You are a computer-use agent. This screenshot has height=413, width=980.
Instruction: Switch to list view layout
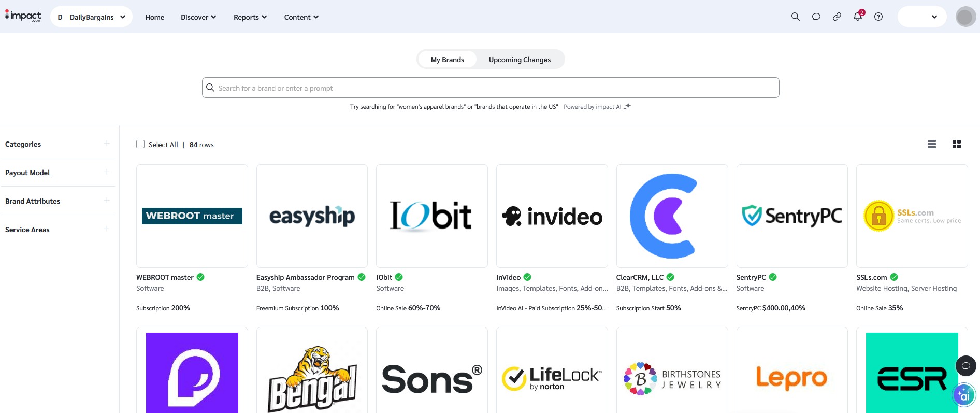coord(932,144)
